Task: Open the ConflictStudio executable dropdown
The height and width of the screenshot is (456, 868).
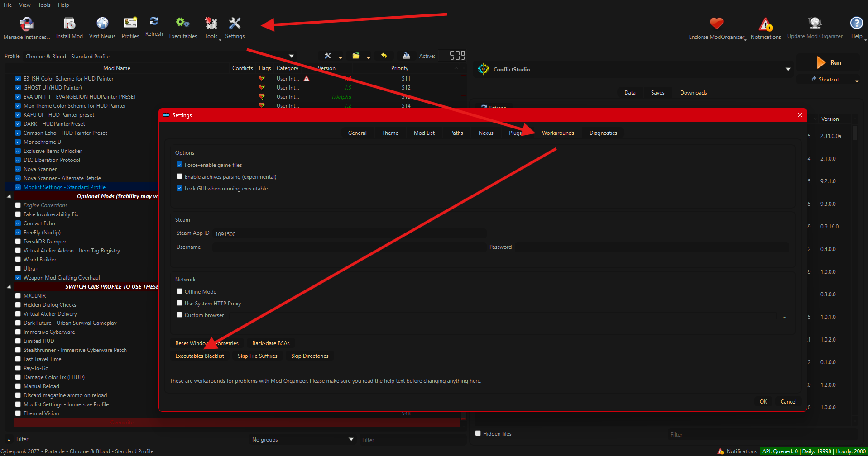Action: coord(788,69)
